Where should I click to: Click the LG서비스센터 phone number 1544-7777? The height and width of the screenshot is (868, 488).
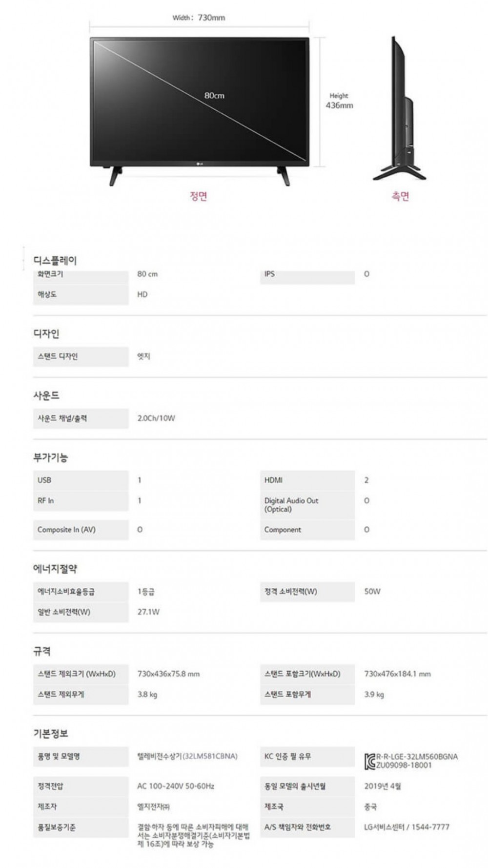[x=430, y=827]
